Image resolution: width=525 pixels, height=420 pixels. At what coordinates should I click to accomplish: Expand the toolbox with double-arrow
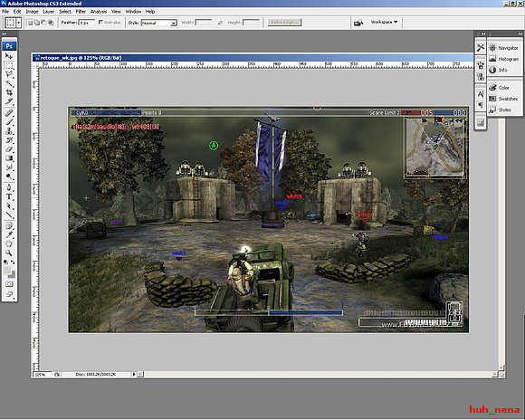[4, 33]
